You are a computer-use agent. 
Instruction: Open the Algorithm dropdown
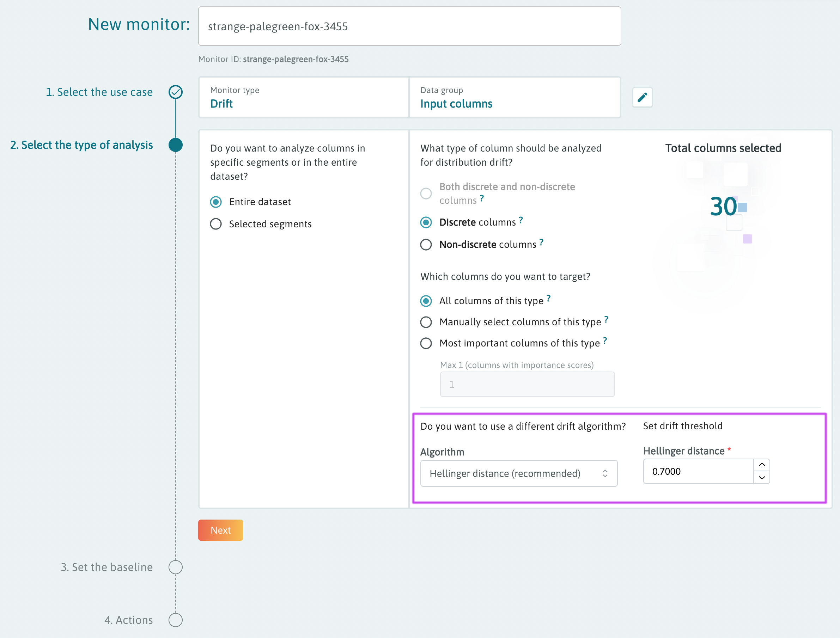pyautogui.click(x=519, y=473)
